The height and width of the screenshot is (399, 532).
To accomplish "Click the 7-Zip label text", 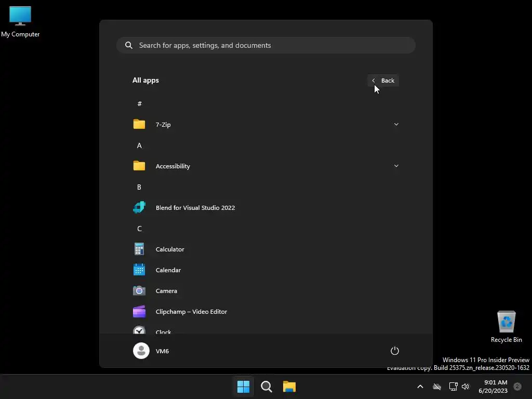I will [163, 125].
